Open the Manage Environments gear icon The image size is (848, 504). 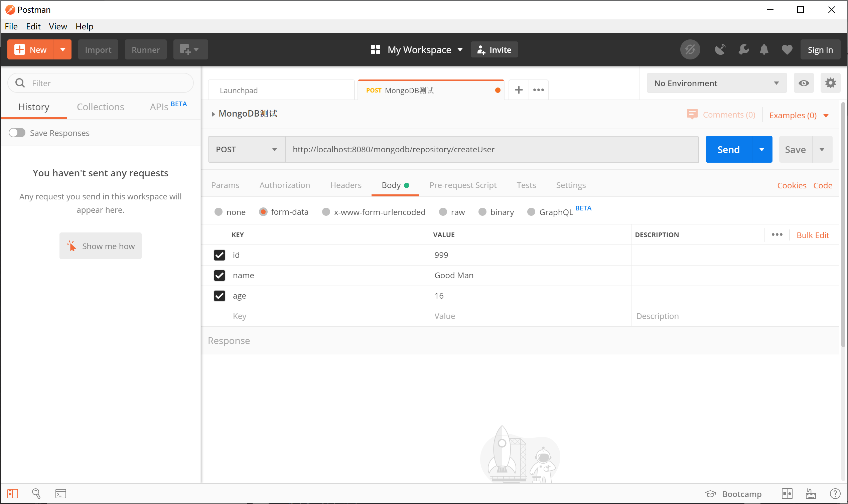[x=830, y=83]
